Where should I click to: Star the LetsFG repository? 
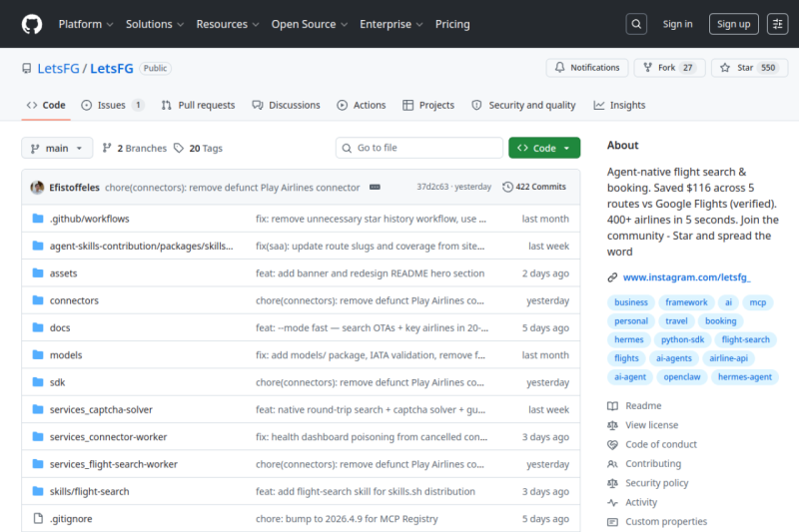tap(750, 68)
